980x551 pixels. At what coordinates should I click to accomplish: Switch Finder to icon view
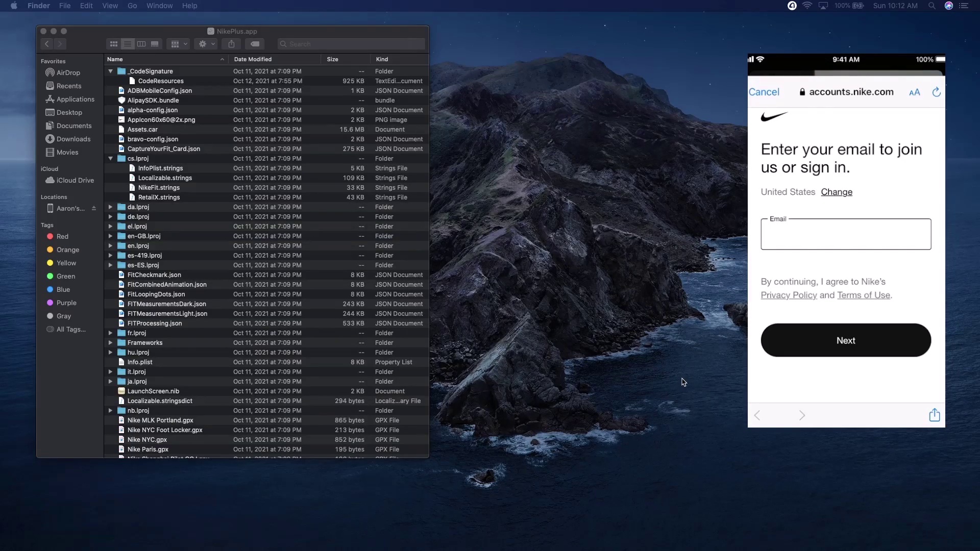[x=114, y=44]
